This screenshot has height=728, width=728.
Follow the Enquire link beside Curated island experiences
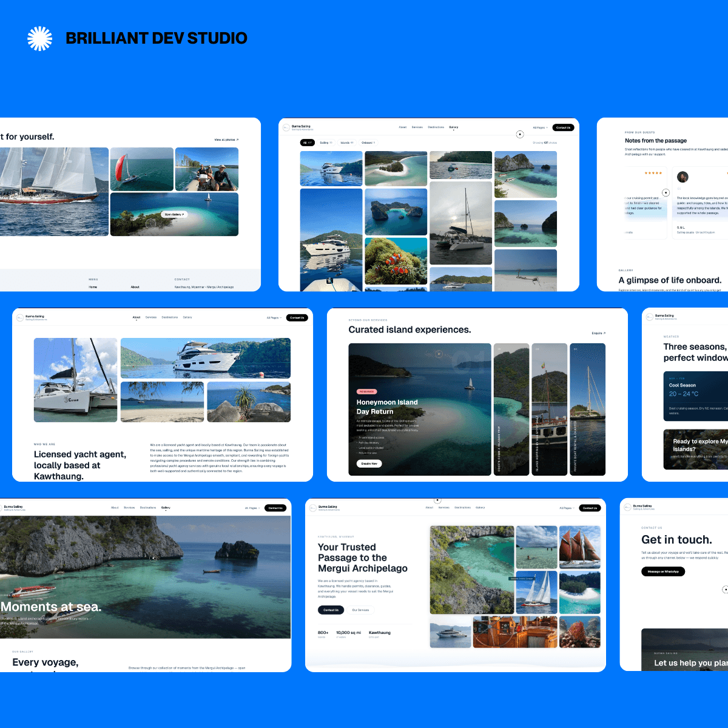[x=599, y=333]
